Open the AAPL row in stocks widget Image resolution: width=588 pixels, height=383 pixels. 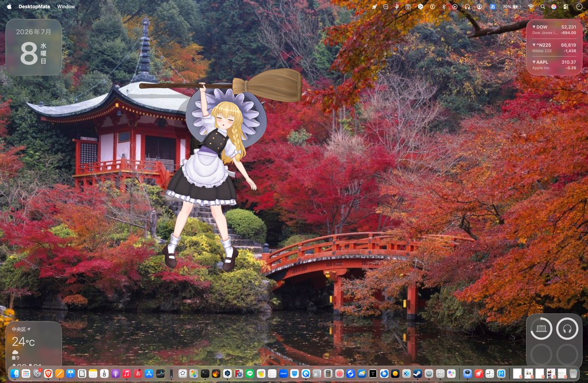tap(554, 65)
